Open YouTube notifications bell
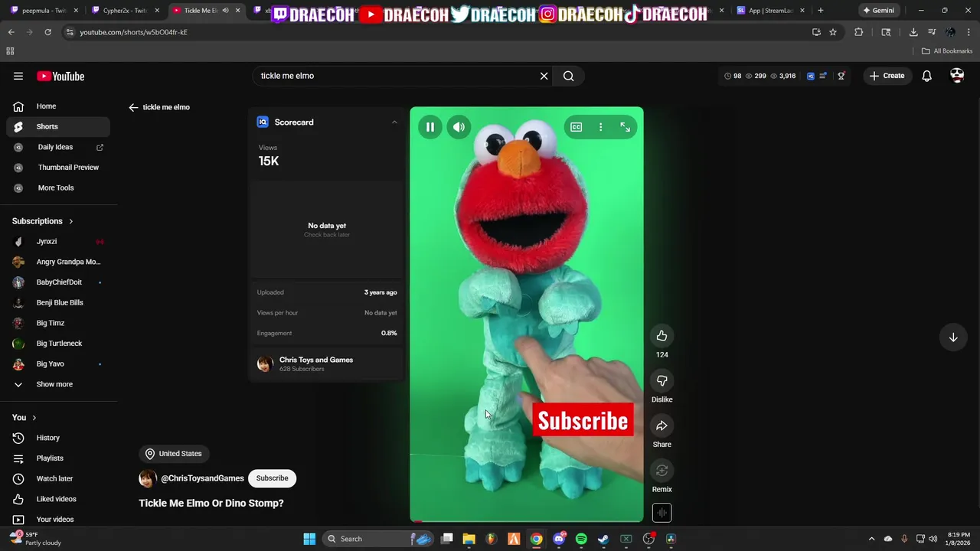This screenshot has height=551, width=980. tap(926, 76)
